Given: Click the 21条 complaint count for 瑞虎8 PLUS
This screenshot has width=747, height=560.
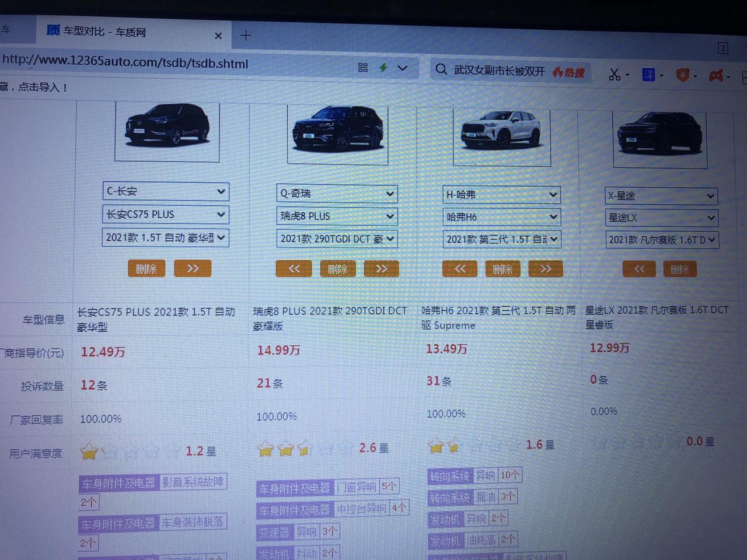Looking at the screenshot, I should 270,383.
